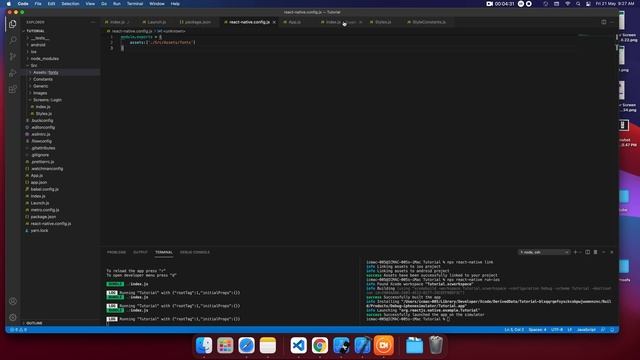640x360 pixels.
Task: Open the Accounts menu icon
Action: point(13,301)
